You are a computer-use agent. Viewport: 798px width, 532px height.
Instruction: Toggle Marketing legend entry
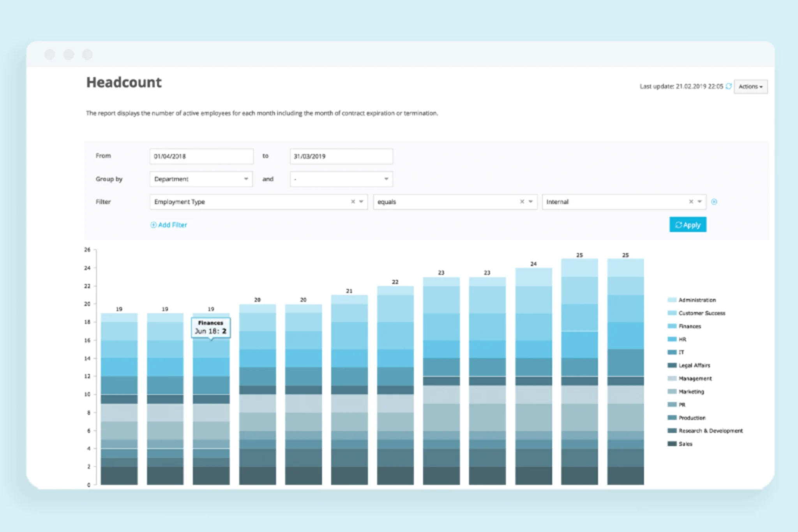click(x=686, y=392)
